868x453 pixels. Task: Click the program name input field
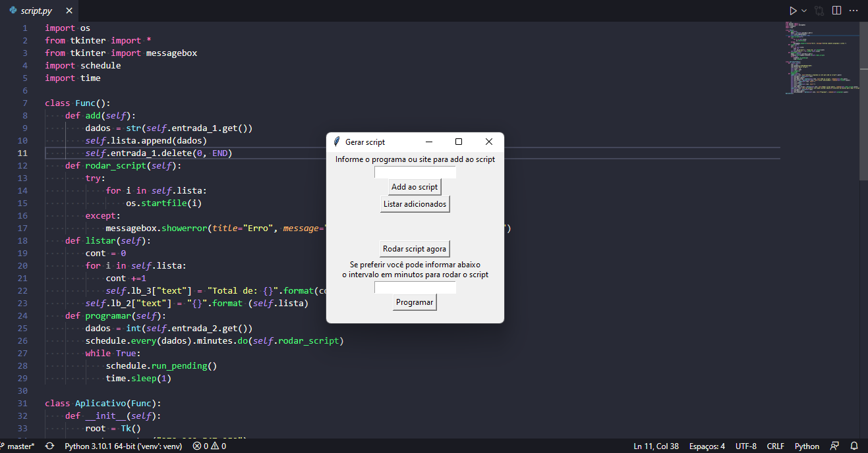[x=415, y=171]
